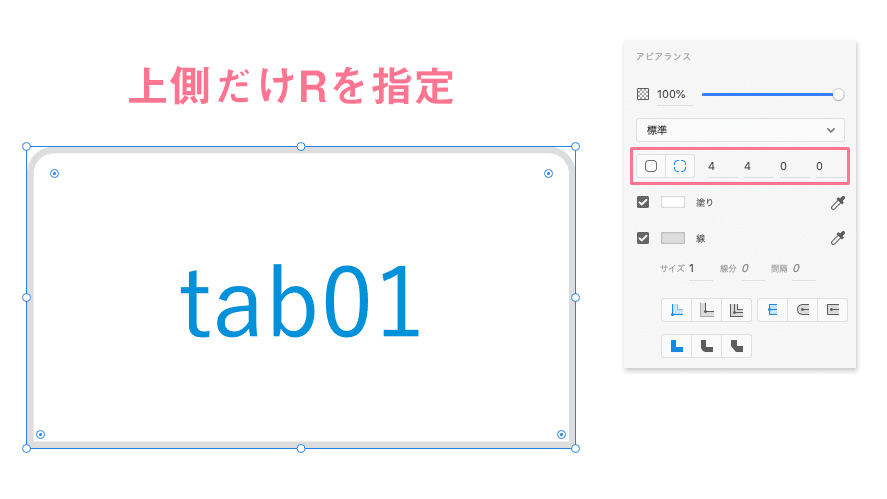Select the projecting cap icon
The width and height of the screenshot is (887, 499).
coord(833,310)
